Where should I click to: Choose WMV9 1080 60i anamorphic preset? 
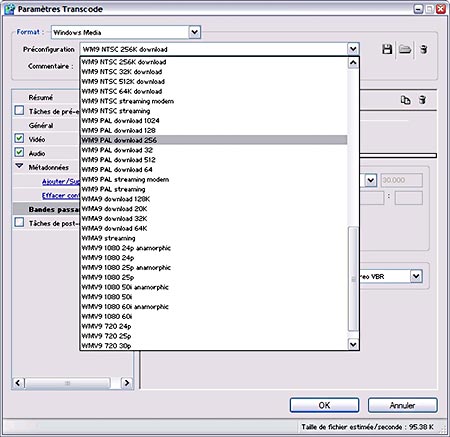[214, 307]
